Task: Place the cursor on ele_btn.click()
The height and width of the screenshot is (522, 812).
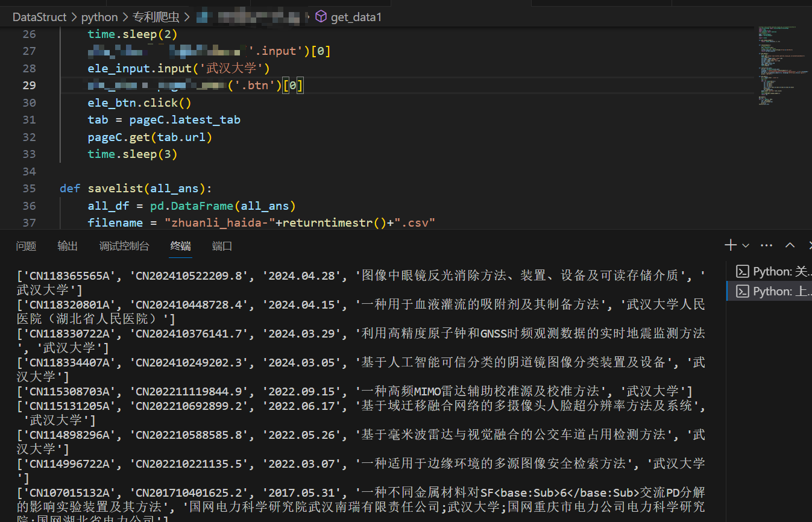Action: tap(139, 102)
